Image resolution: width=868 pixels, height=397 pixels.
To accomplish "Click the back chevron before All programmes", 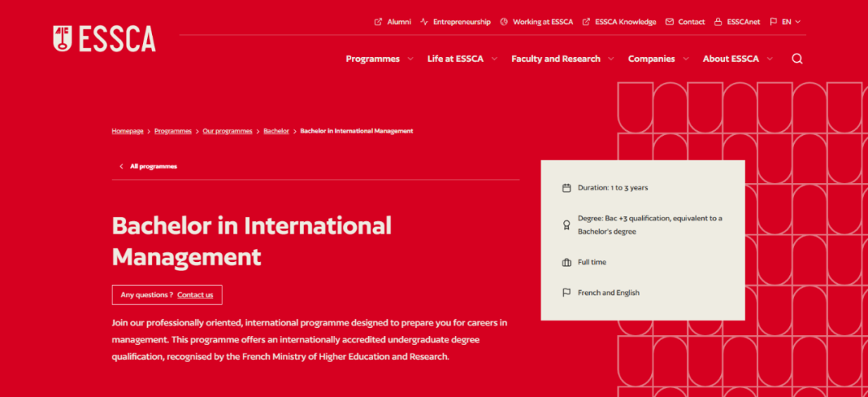I will click(x=121, y=166).
